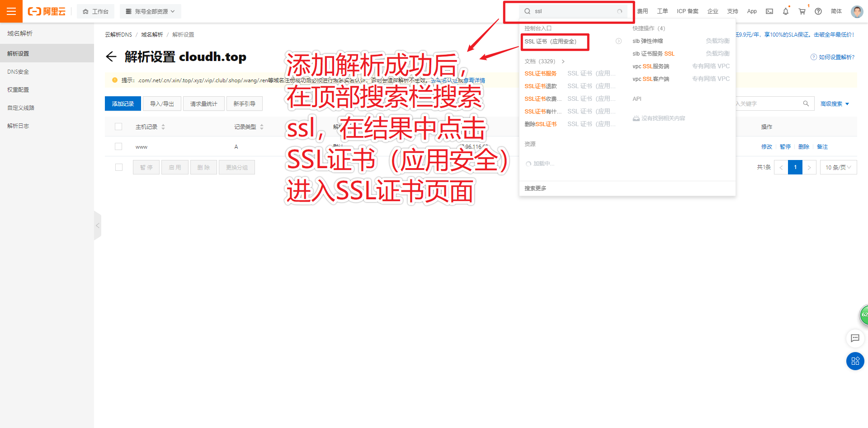Click 暂停 link for the www record
868x428 pixels.
[785, 146]
